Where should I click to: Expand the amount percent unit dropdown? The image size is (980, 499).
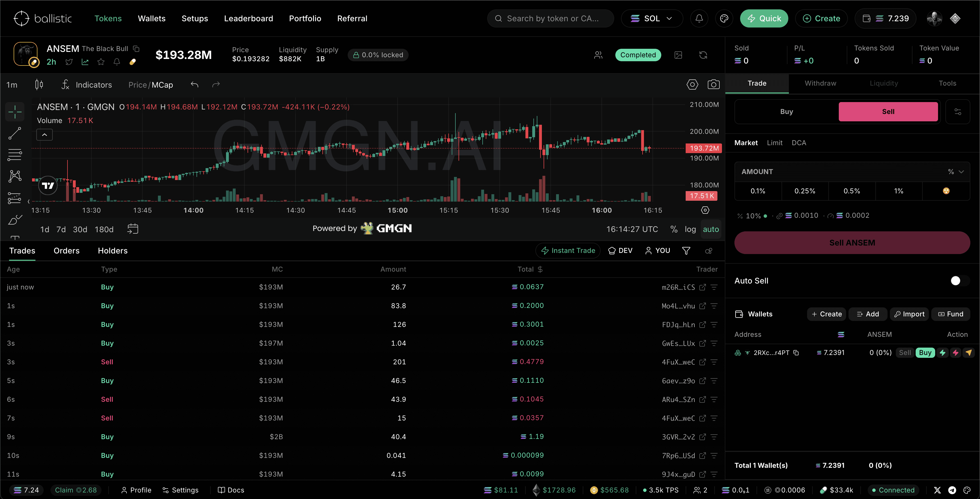[x=956, y=172]
